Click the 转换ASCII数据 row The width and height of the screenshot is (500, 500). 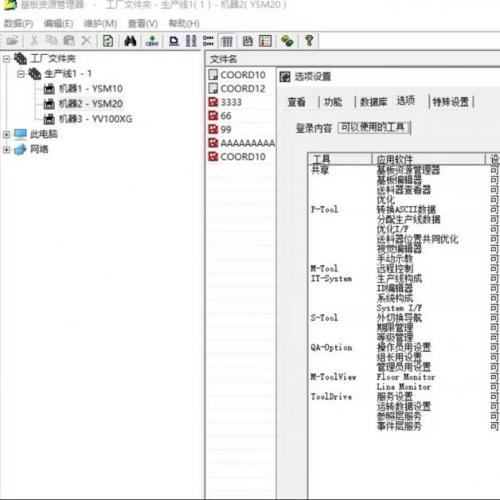406,210
